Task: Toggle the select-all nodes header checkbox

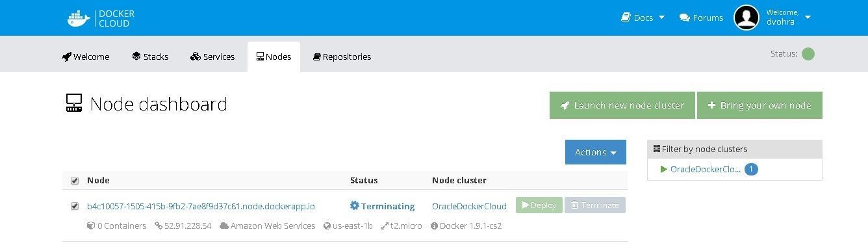Action: pyautogui.click(x=74, y=181)
